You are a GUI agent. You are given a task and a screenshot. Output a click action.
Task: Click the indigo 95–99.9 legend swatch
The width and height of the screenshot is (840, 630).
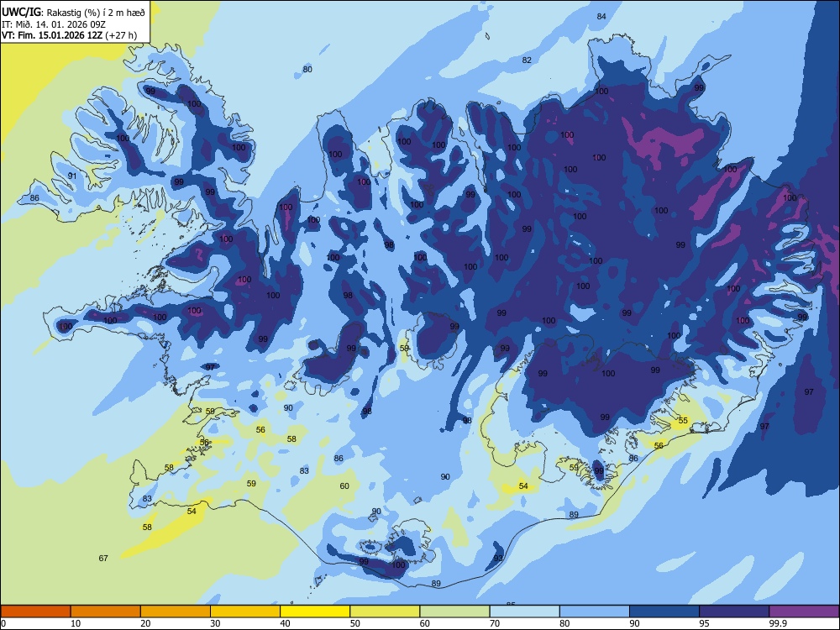(734, 612)
